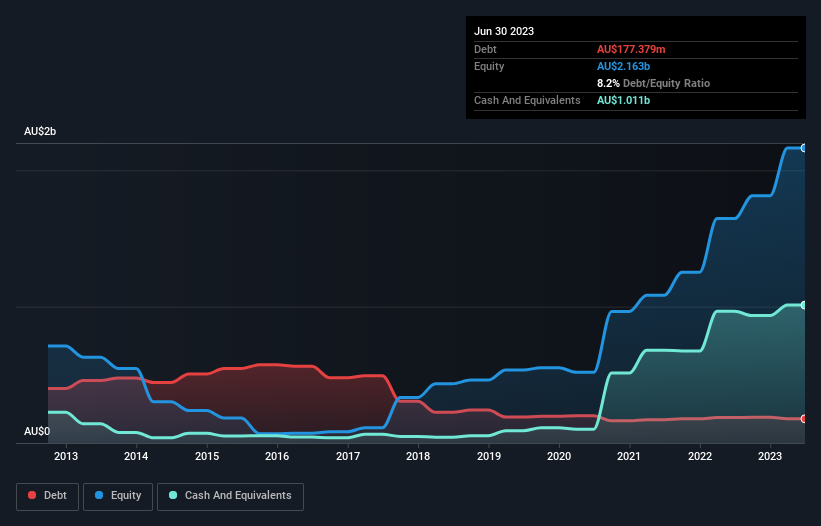Click the 2016 x-axis label
Image resolution: width=821 pixels, height=526 pixels.
(277, 456)
